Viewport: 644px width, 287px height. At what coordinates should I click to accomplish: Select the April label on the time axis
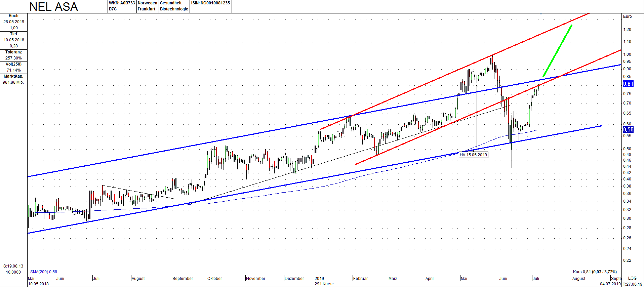click(430, 279)
